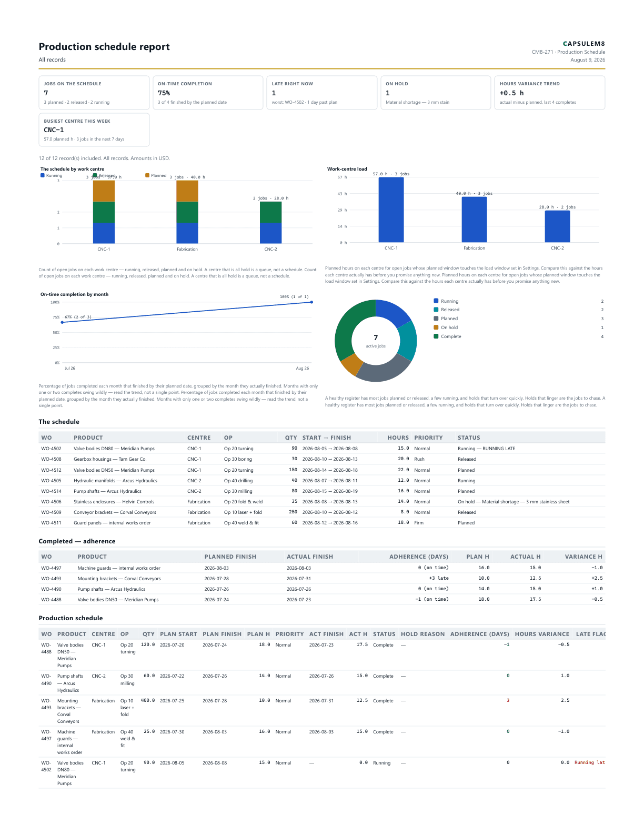This screenshot has height=834, width=644.
Task: Click the '67% (2 of 3)' point label
Action: tap(78, 317)
